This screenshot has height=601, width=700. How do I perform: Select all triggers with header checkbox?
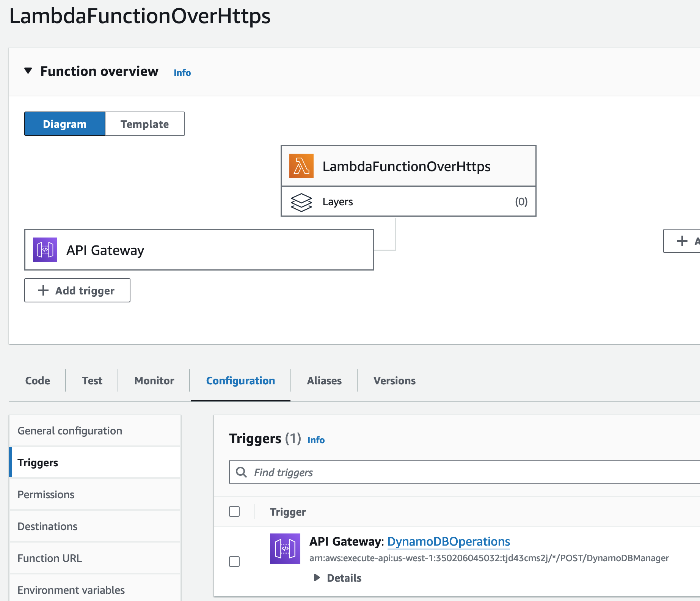234,511
